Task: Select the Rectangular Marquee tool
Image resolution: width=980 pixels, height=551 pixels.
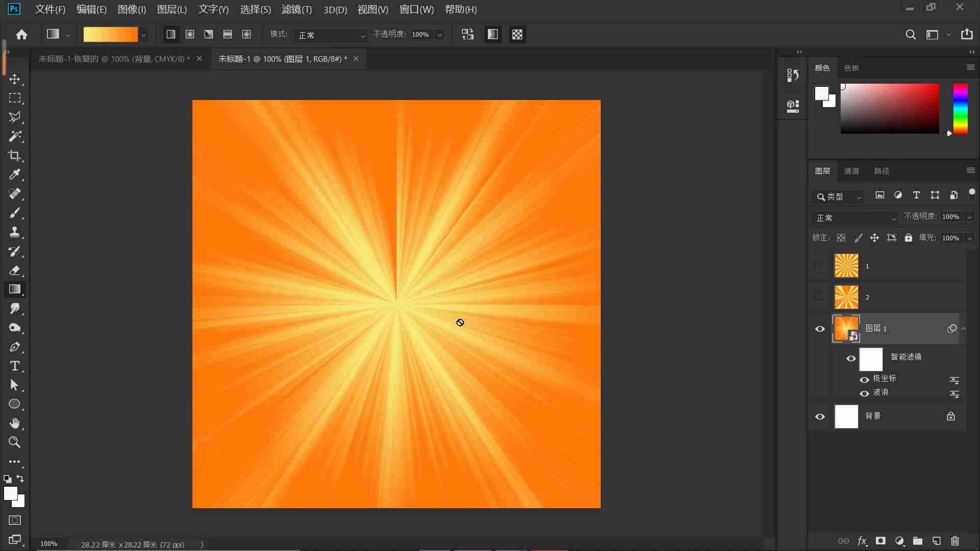Action: (x=15, y=98)
